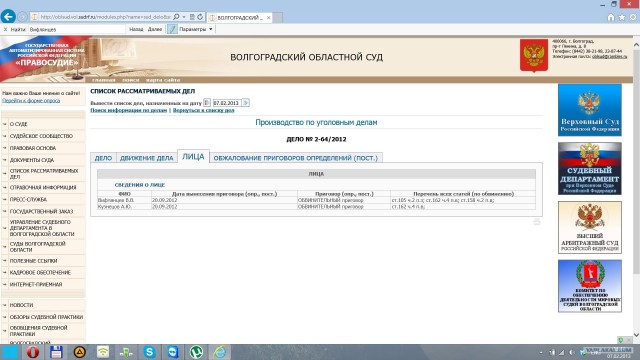The width and height of the screenshot is (640, 360).
Task: Open the главная site menu item
Action: tap(104, 80)
